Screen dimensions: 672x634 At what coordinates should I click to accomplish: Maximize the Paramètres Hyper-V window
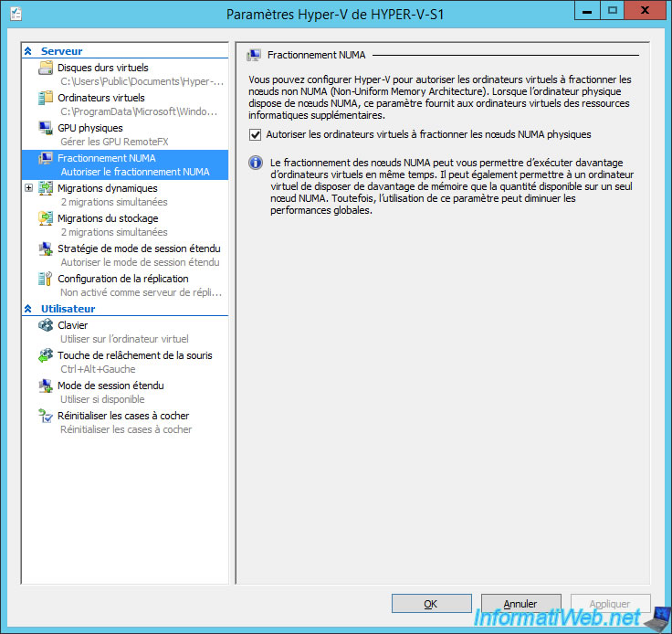612,10
